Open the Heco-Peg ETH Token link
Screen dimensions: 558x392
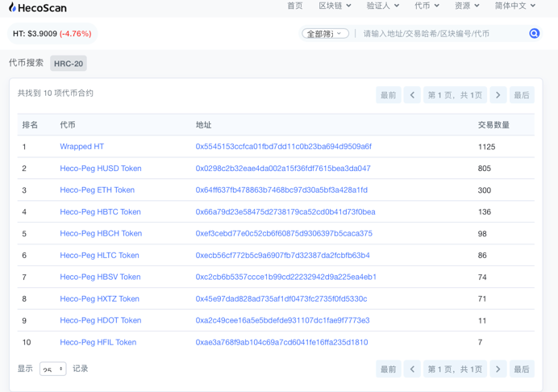[97, 190]
